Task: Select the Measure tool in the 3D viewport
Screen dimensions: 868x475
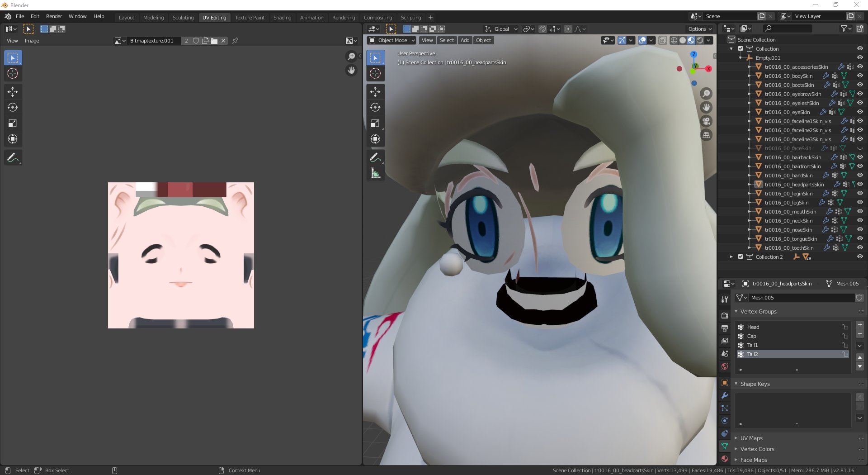Action: pos(375,173)
